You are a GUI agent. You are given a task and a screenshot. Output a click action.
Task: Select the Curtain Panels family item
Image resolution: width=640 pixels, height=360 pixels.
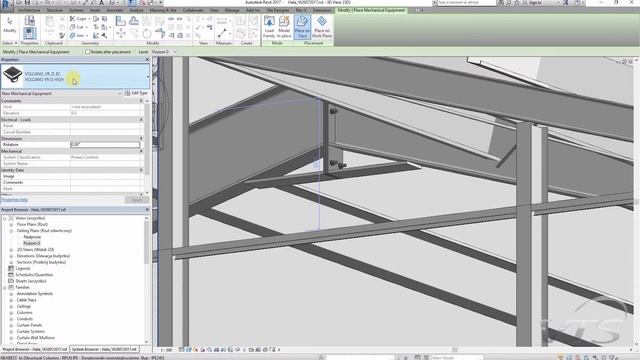click(29, 325)
